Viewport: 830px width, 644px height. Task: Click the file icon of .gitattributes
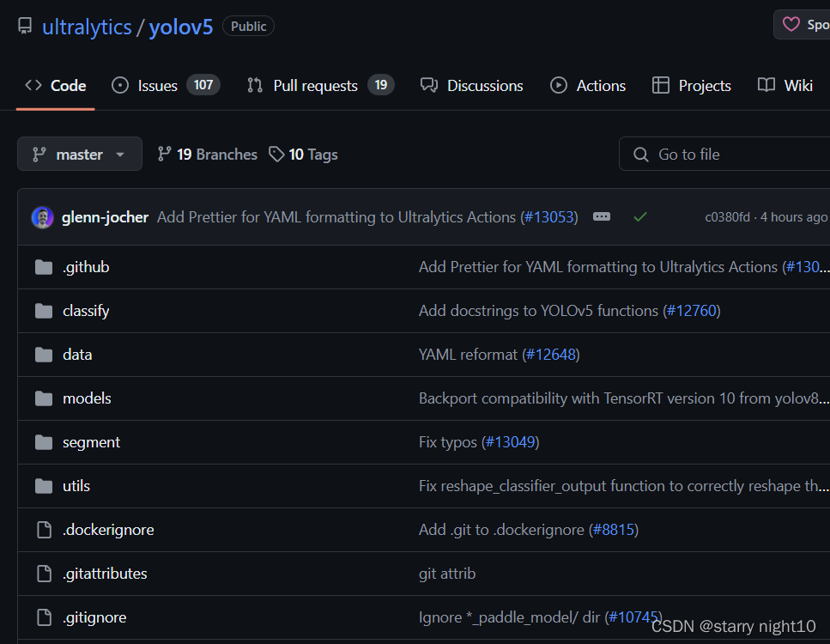pyautogui.click(x=44, y=574)
